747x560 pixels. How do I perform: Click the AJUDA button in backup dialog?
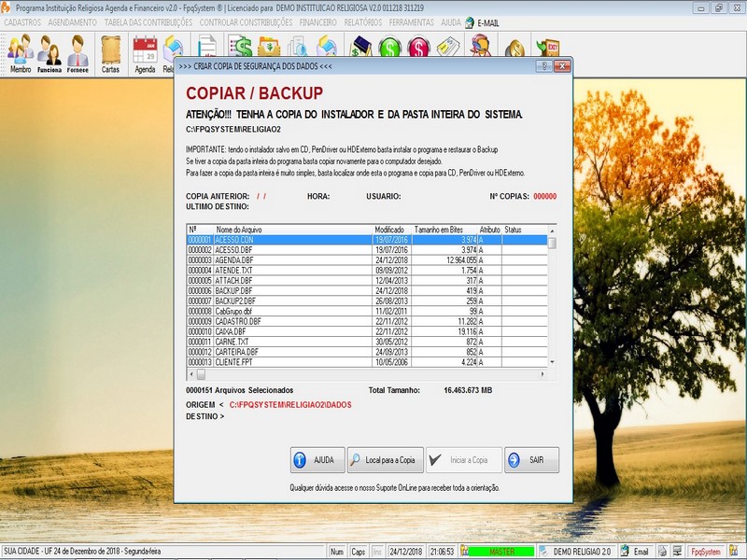pyautogui.click(x=317, y=460)
